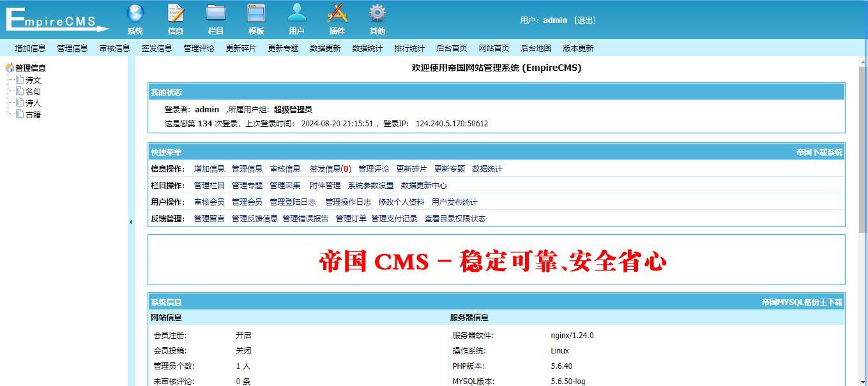
Task: Open 修改个人资料 link
Action: pyautogui.click(x=401, y=202)
